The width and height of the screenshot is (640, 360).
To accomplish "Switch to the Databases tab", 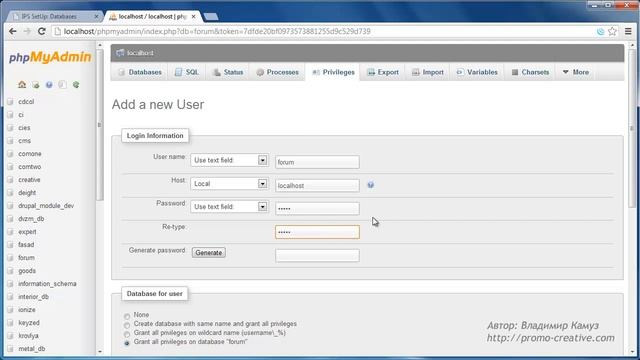I will click(140, 72).
